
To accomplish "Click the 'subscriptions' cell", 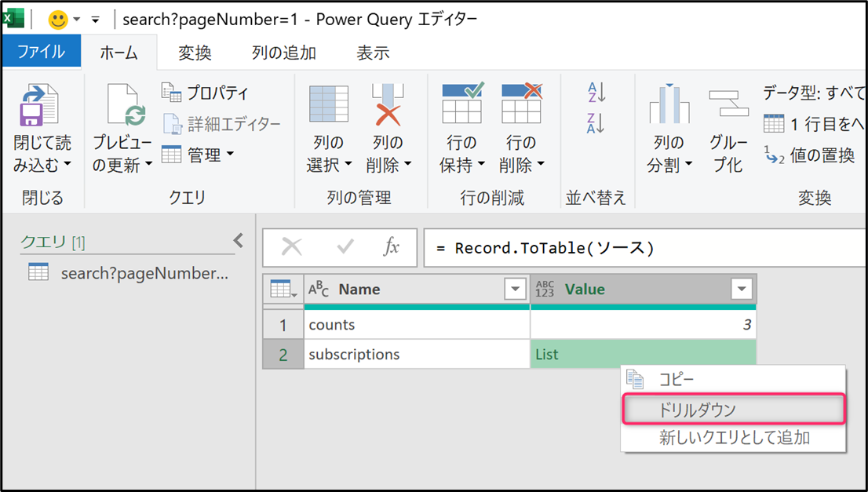I will coord(417,354).
